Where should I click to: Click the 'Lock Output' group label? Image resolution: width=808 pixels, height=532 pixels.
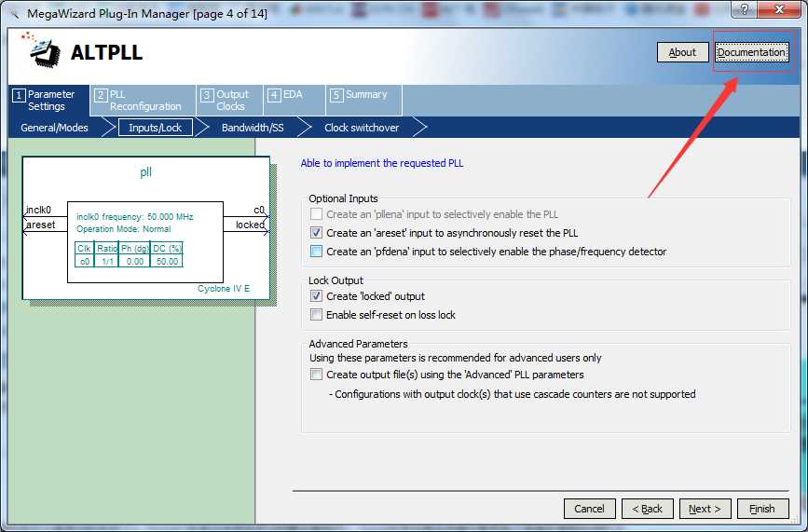click(336, 280)
